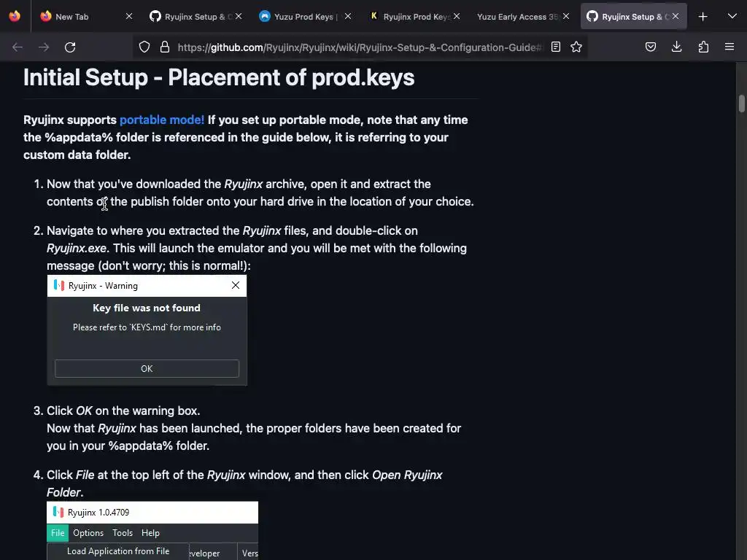Viewport: 747px width, 560px height.
Task: Click OK in the warning dialog
Action: pyautogui.click(x=147, y=368)
